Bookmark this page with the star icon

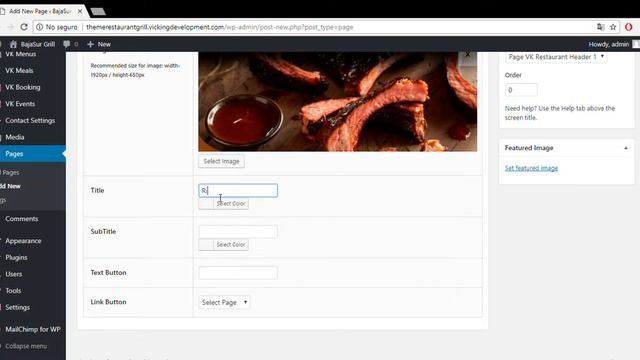coord(613,27)
